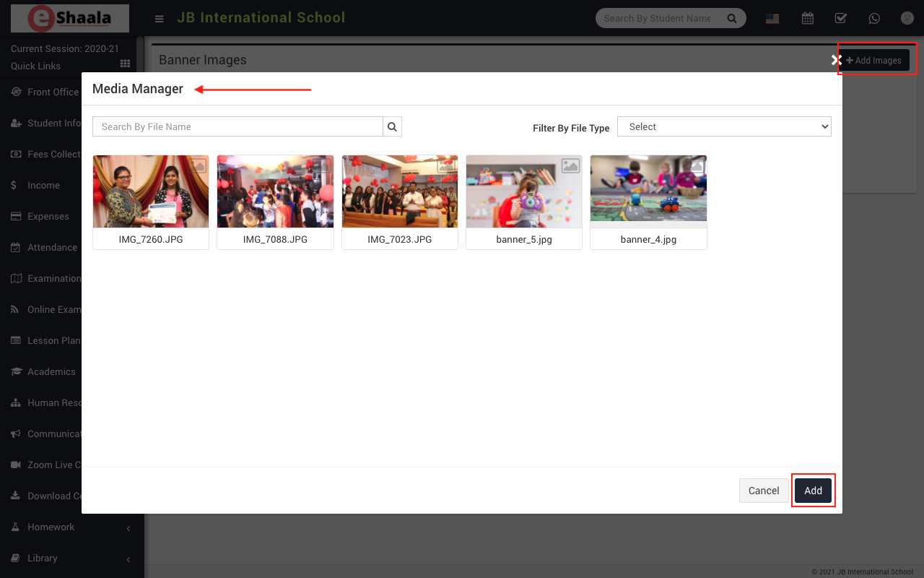This screenshot has width=924, height=578.
Task: Open the Quick Links grid icon
Action: (125, 64)
